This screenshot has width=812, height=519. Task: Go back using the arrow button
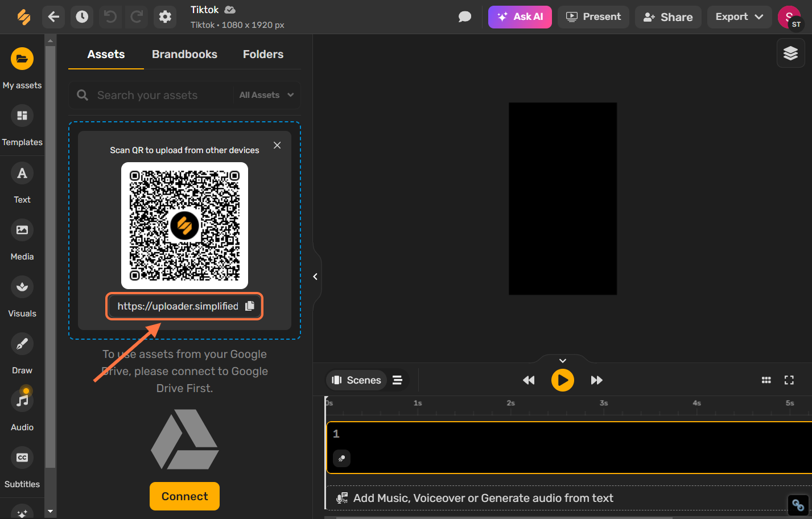(x=53, y=17)
